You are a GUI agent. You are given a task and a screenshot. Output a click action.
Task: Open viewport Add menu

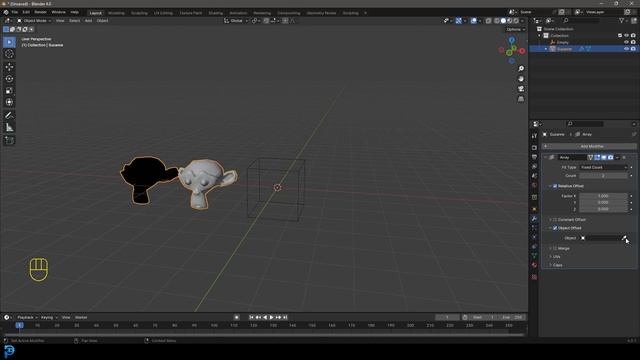[x=88, y=21]
